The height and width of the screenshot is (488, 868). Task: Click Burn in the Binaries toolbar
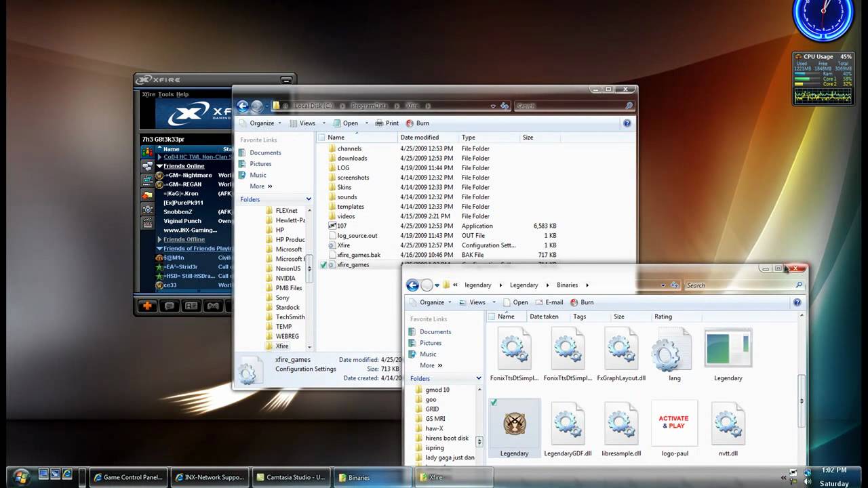(582, 302)
